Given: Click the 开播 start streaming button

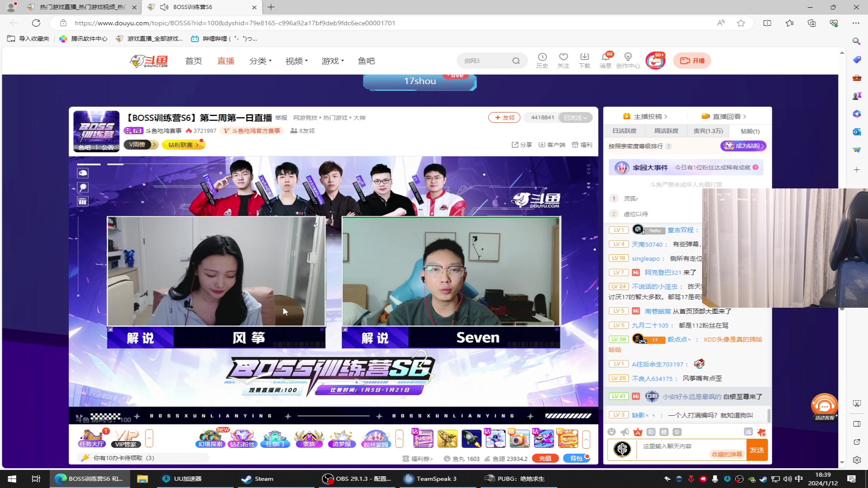Looking at the screenshot, I should point(692,61).
